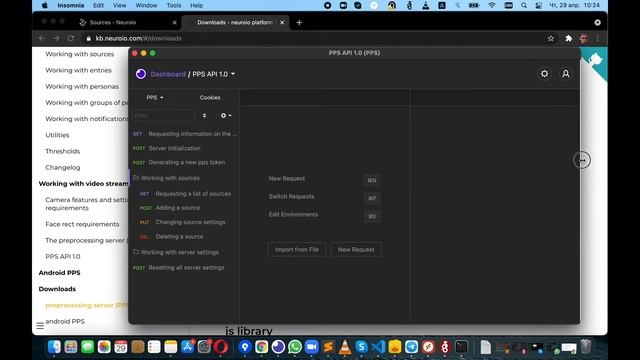Open the Help menu
640x360 pixels.
pyautogui.click(x=196, y=5)
